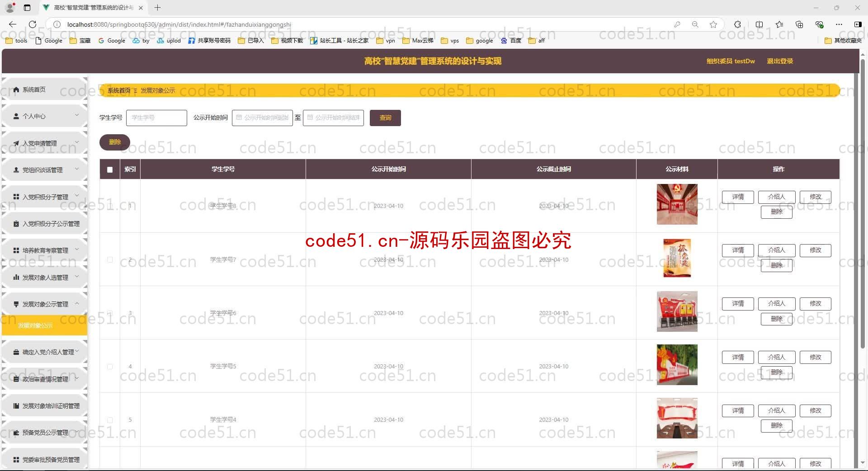Click the 学生学号 column header
Screen dimensions: 868x471
(223, 169)
